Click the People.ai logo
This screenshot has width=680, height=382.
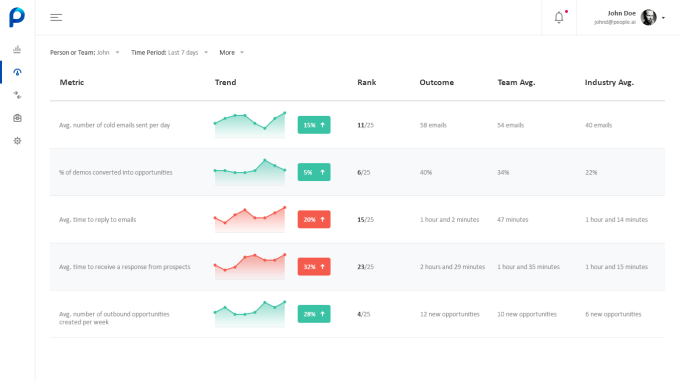pyautogui.click(x=17, y=17)
